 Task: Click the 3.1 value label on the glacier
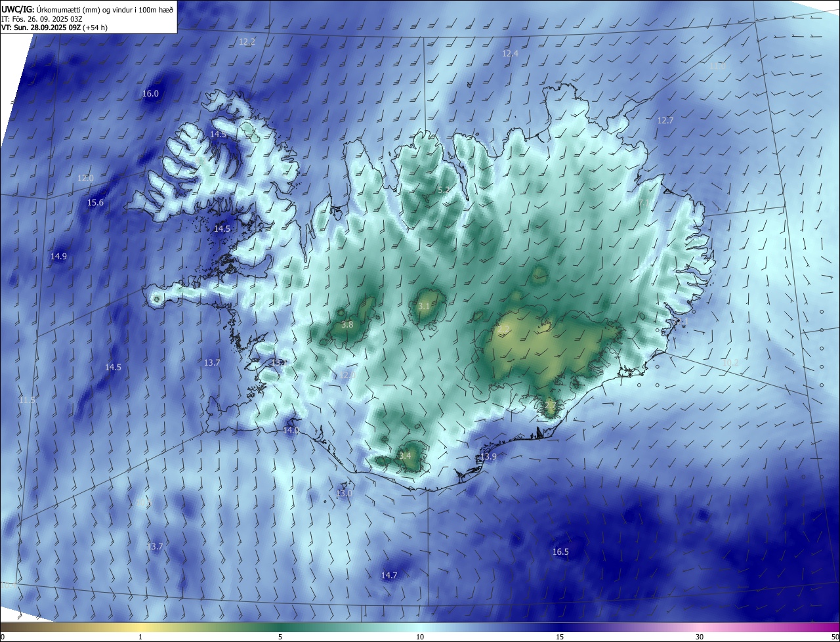(424, 307)
